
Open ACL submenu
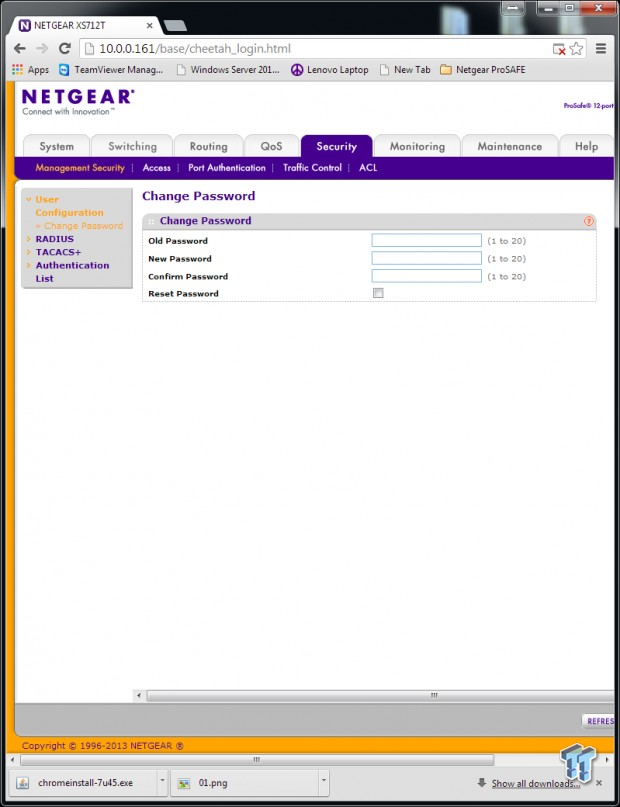point(368,168)
